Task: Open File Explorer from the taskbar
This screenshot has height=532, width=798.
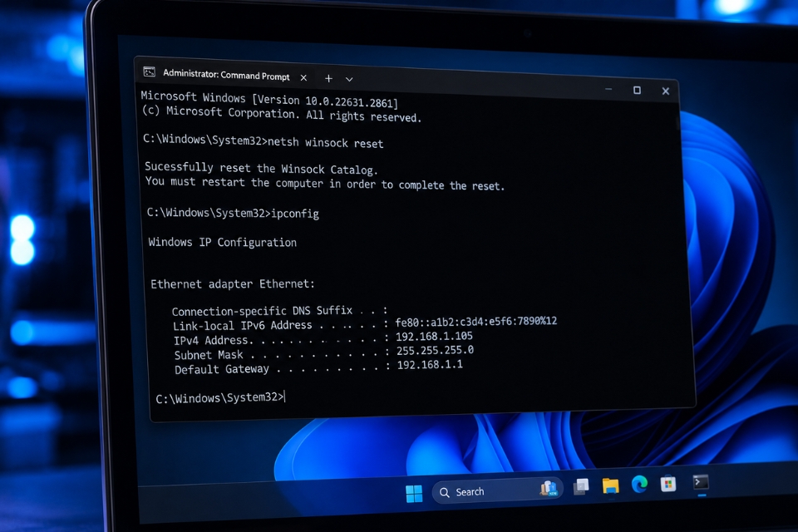Action: pyautogui.click(x=610, y=485)
